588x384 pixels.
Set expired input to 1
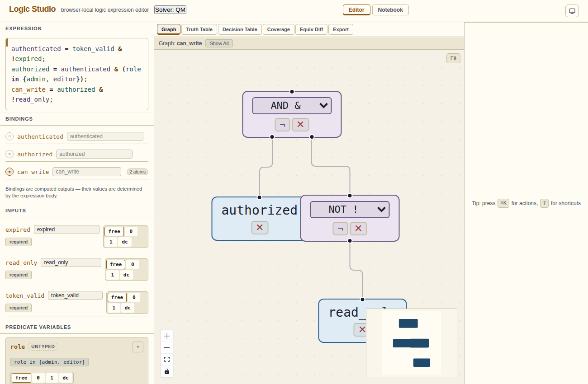tap(111, 242)
